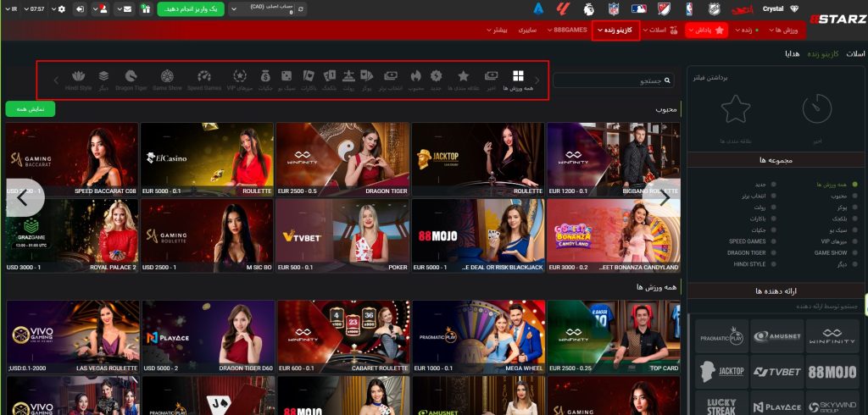Open the 07:57 time zone dropdown

(x=34, y=8)
